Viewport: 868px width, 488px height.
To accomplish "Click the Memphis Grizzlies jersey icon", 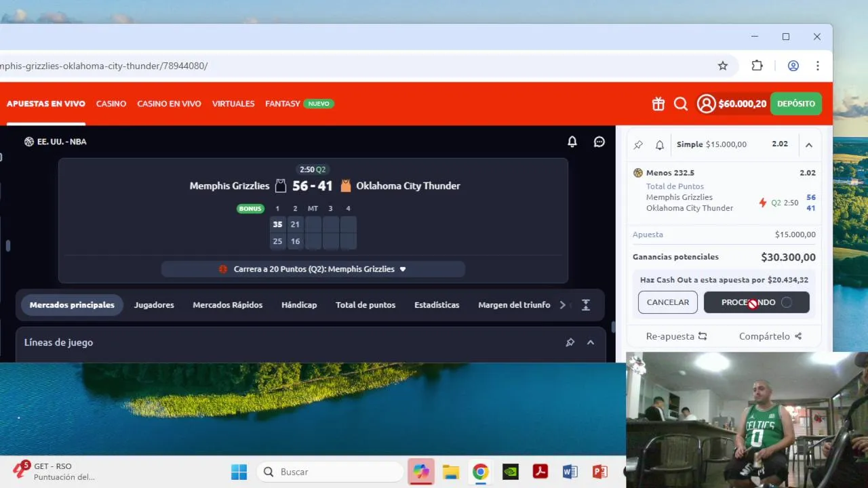I will pyautogui.click(x=281, y=186).
